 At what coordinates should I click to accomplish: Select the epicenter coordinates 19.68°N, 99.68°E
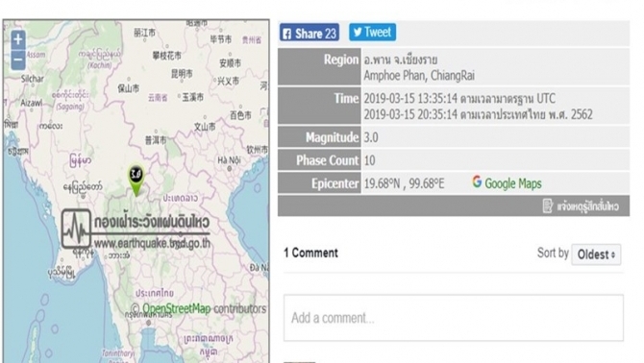pyautogui.click(x=404, y=183)
